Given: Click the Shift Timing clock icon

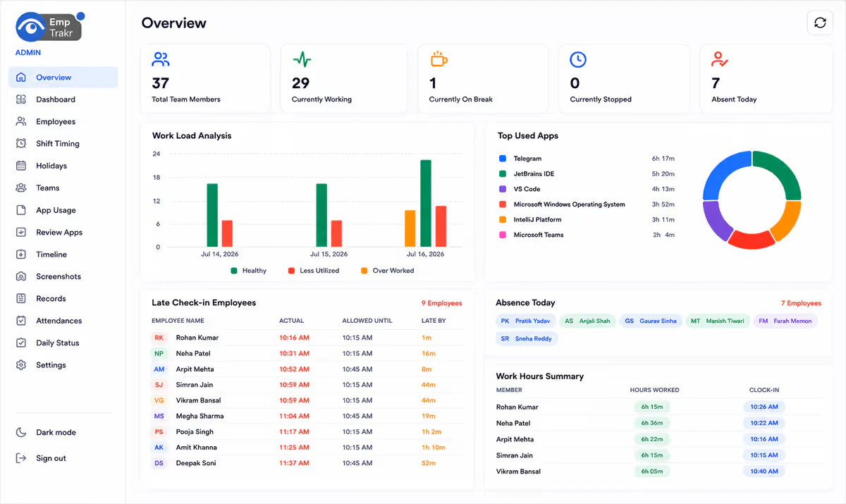Looking at the screenshot, I should [21, 144].
